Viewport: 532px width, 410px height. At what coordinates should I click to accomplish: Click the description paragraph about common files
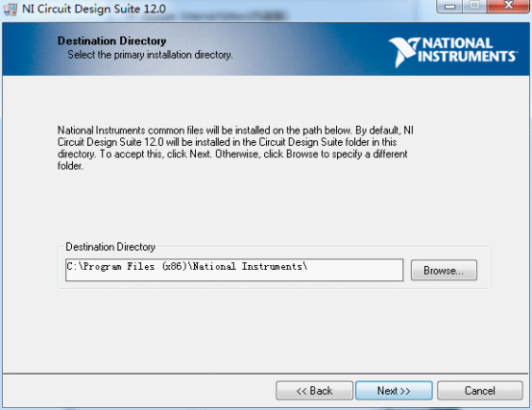pos(235,148)
